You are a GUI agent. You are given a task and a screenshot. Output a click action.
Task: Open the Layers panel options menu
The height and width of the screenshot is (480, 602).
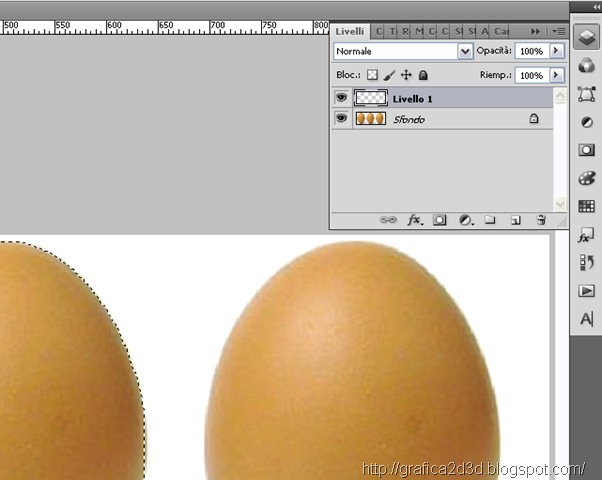coord(560,31)
